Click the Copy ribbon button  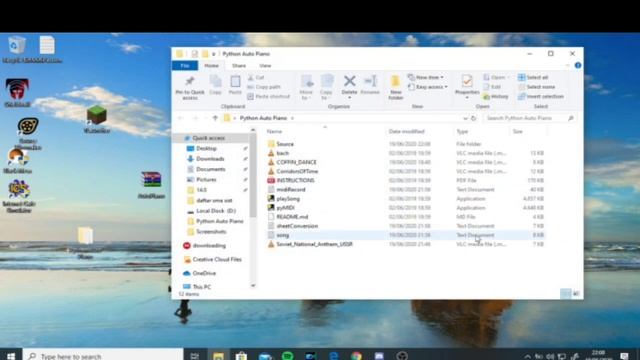[216, 85]
